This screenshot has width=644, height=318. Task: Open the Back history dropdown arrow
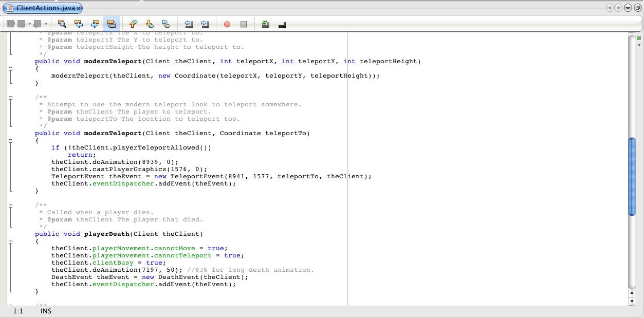tap(30, 24)
